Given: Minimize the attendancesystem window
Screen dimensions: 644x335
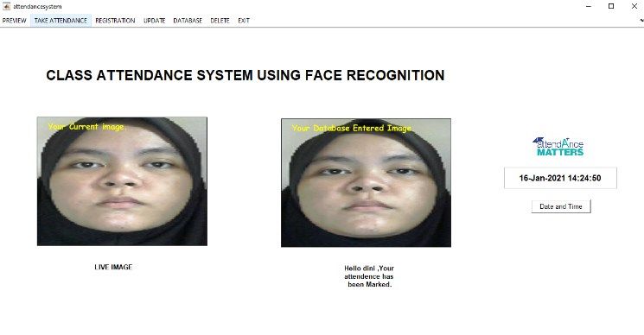Looking at the screenshot, I should coord(589,6).
